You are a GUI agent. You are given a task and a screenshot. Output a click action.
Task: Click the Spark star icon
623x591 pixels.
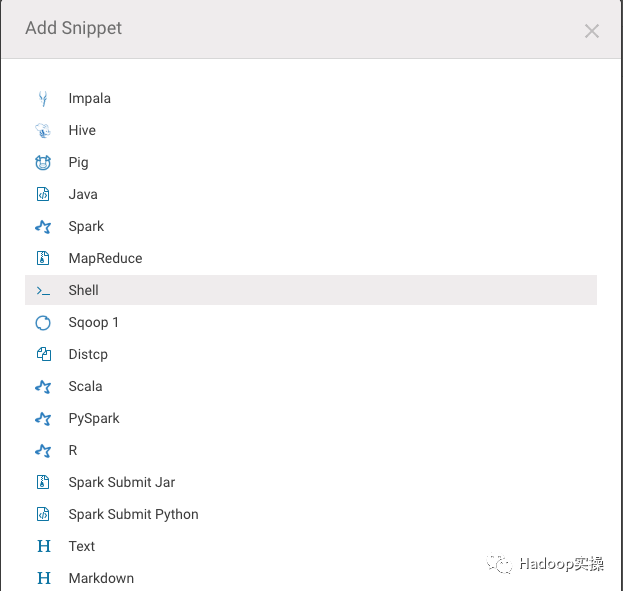43,227
